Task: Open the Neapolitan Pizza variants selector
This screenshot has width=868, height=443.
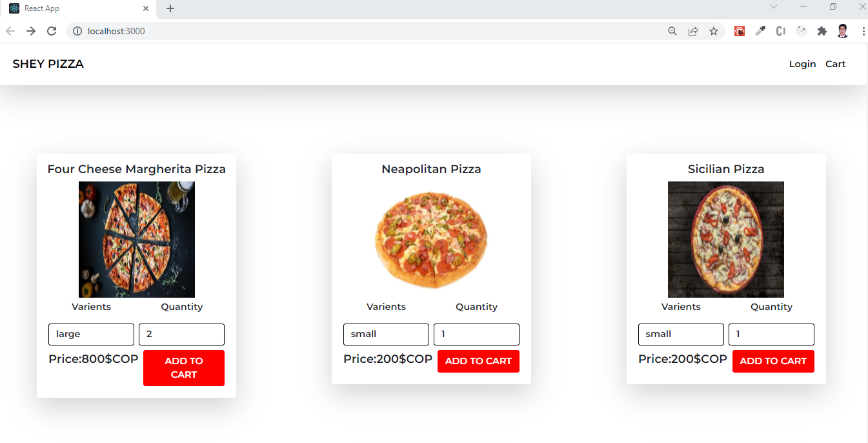Action: click(386, 334)
